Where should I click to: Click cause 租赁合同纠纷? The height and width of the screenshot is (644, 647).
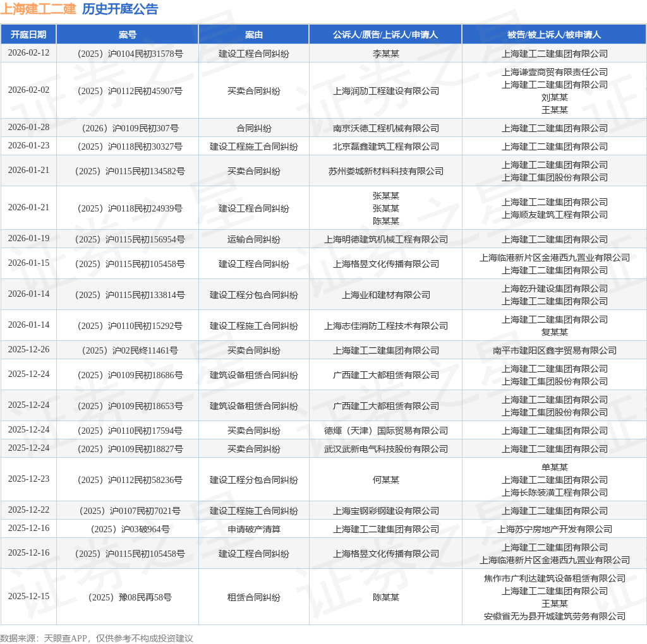tap(254, 597)
